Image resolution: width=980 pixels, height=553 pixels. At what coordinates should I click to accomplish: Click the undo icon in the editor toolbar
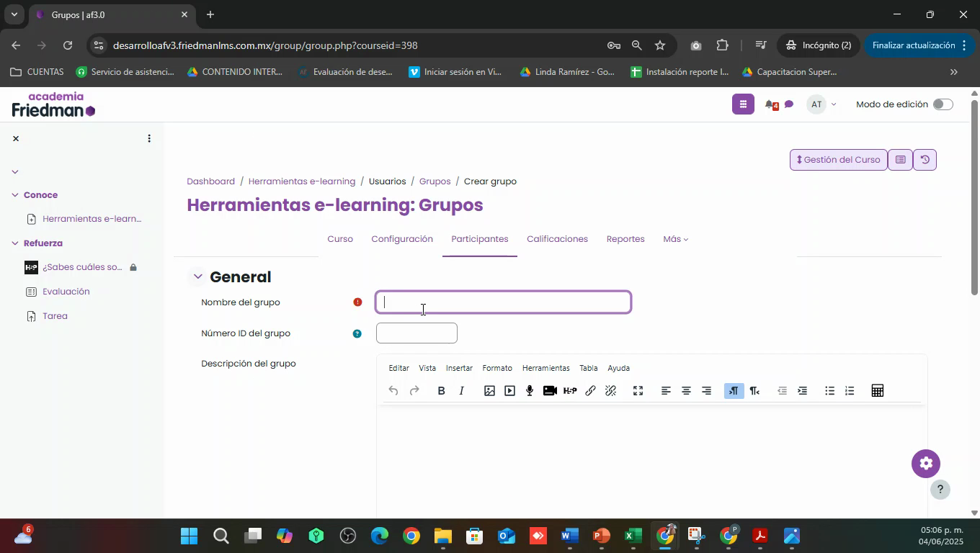tap(393, 391)
